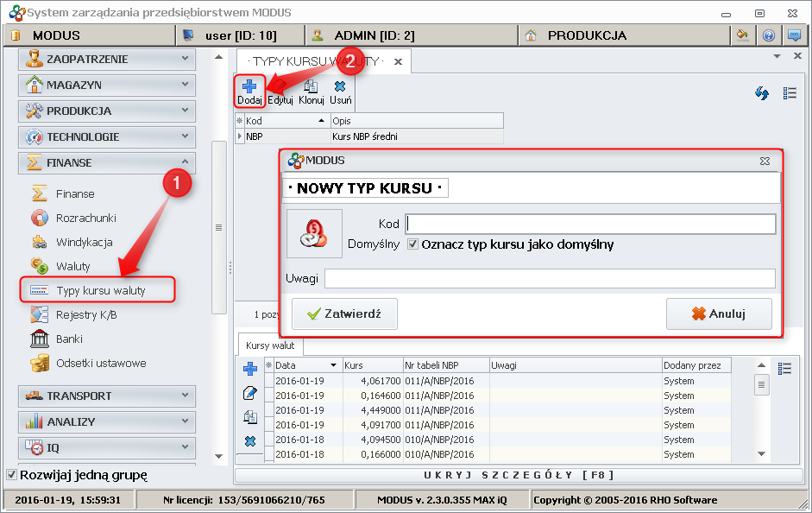Screen dimensions: 812x513
Task: Open Waluty from Finanse sidebar
Action: coord(73,266)
